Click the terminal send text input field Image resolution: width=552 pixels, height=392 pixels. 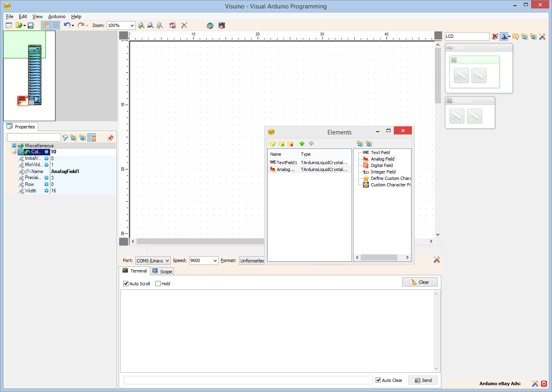click(248, 380)
